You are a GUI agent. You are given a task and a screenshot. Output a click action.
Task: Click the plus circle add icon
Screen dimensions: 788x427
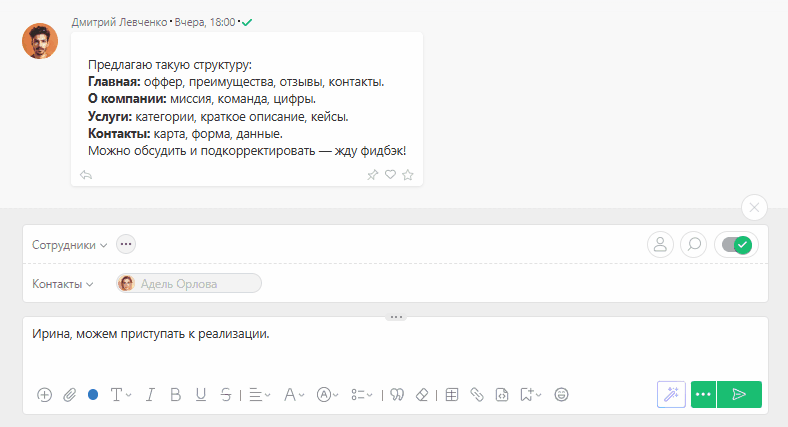coord(44,395)
